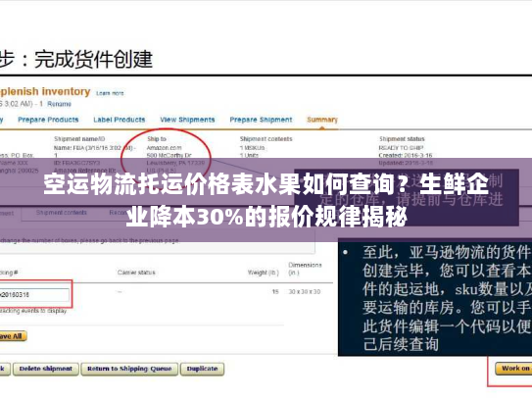Viewport: 532px width, 400px height.
Task: Click the Duplicate button
Action: tap(202, 369)
